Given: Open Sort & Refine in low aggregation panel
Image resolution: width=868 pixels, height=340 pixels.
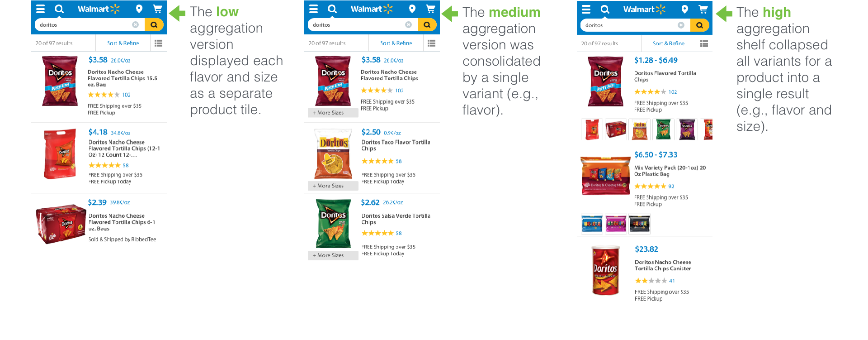Looking at the screenshot, I should tap(123, 43).
